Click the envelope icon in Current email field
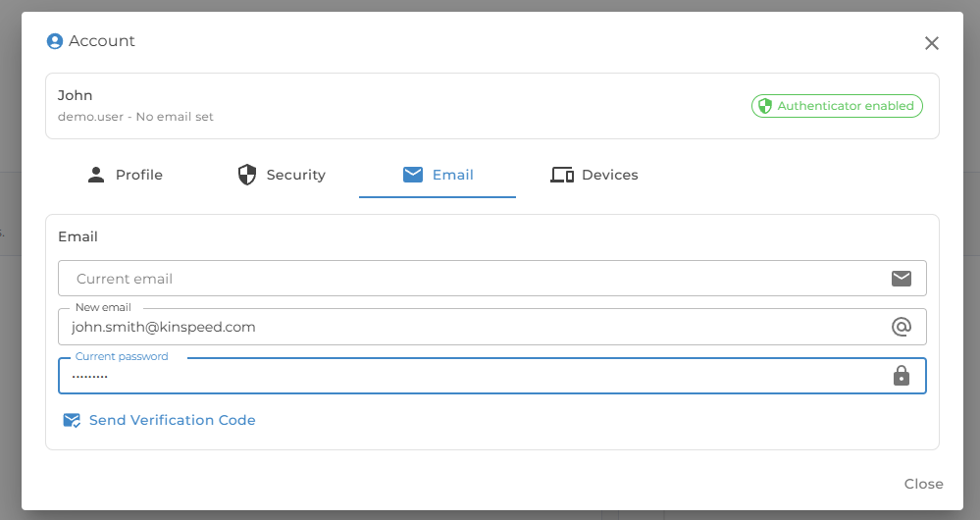Image resolution: width=980 pixels, height=520 pixels. [x=902, y=278]
